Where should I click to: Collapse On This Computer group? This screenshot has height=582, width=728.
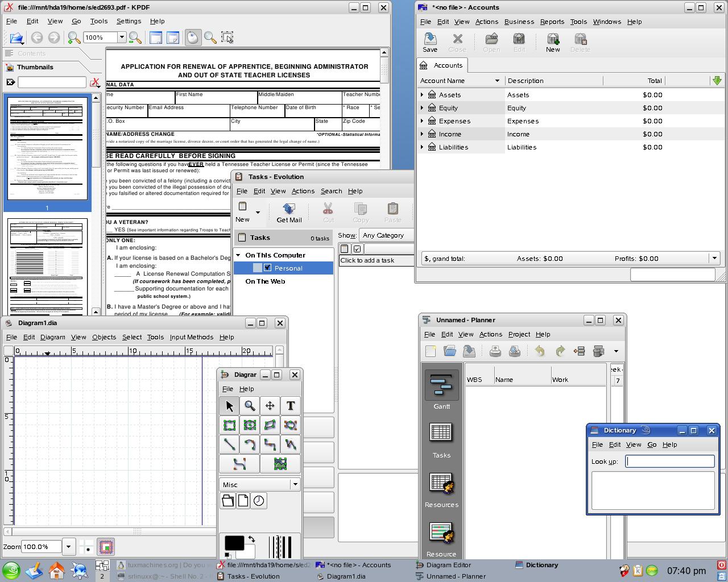pyautogui.click(x=239, y=255)
